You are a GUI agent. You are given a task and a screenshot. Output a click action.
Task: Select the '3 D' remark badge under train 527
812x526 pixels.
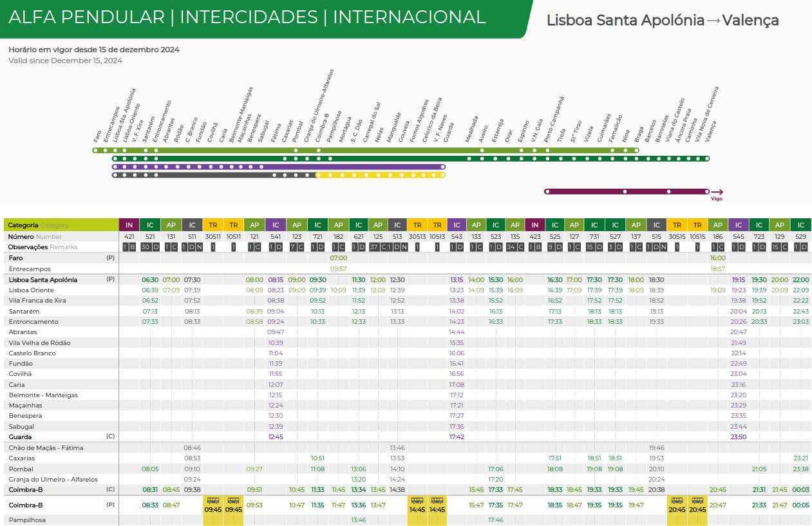[616, 247]
